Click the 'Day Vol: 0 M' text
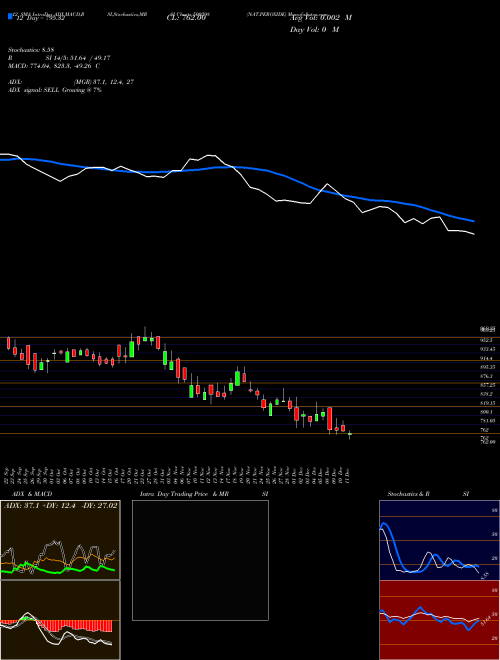 [x=314, y=29]
